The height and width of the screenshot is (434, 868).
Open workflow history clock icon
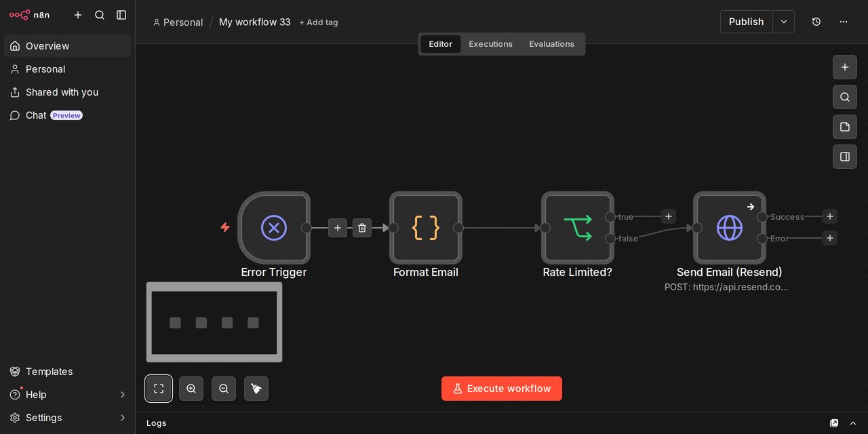[x=816, y=22]
